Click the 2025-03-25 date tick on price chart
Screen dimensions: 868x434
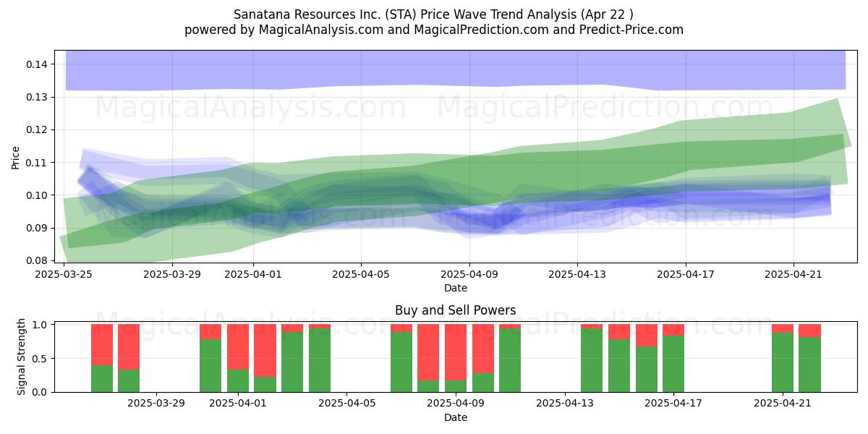[x=64, y=274]
